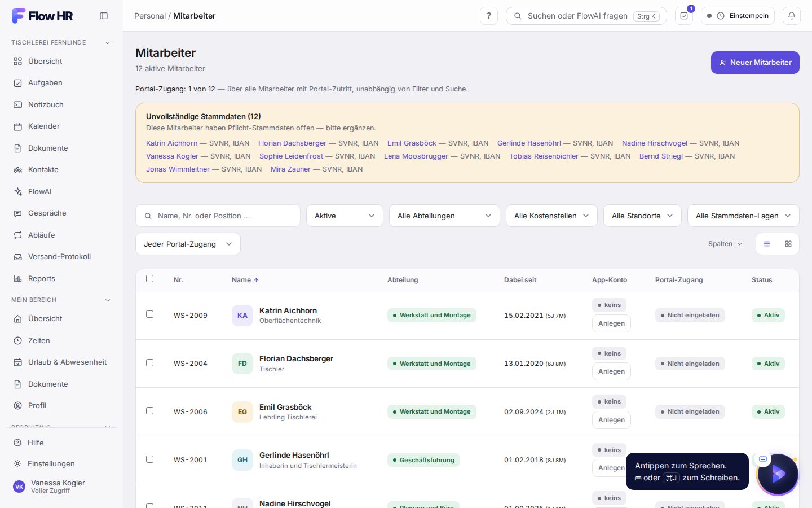
Task: Click the Name, Nr. oder Position search field
Action: (x=218, y=216)
